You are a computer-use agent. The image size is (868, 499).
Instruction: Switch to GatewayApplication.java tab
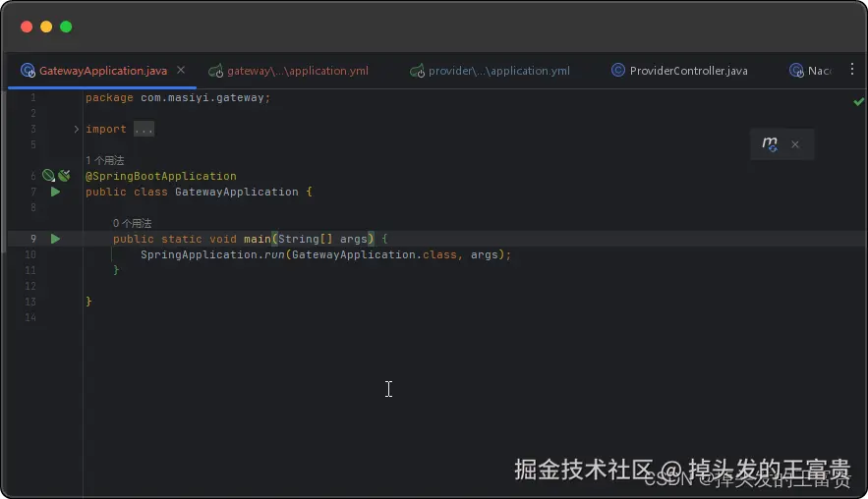[x=103, y=71]
